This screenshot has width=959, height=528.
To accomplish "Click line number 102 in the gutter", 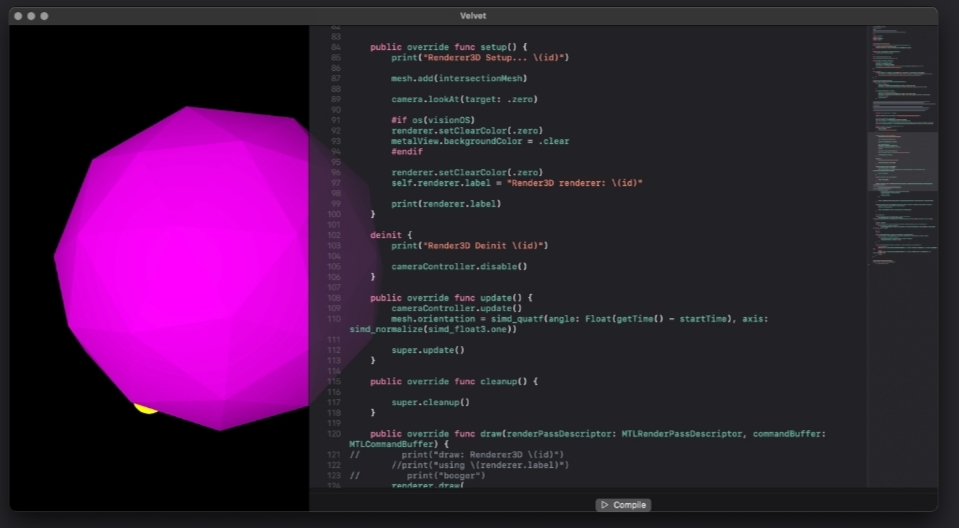I will (333, 235).
